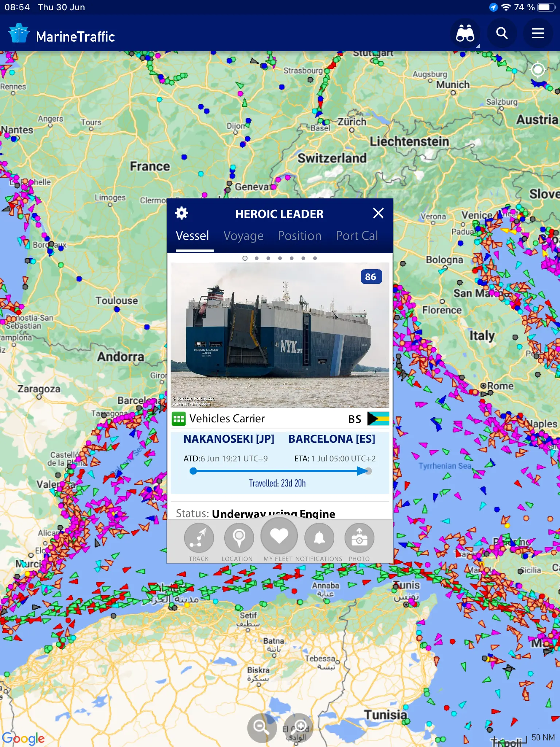The height and width of the screenshot is (747, 560).
Task: Switch to the Position tab
Action: [x=300, y=236]
